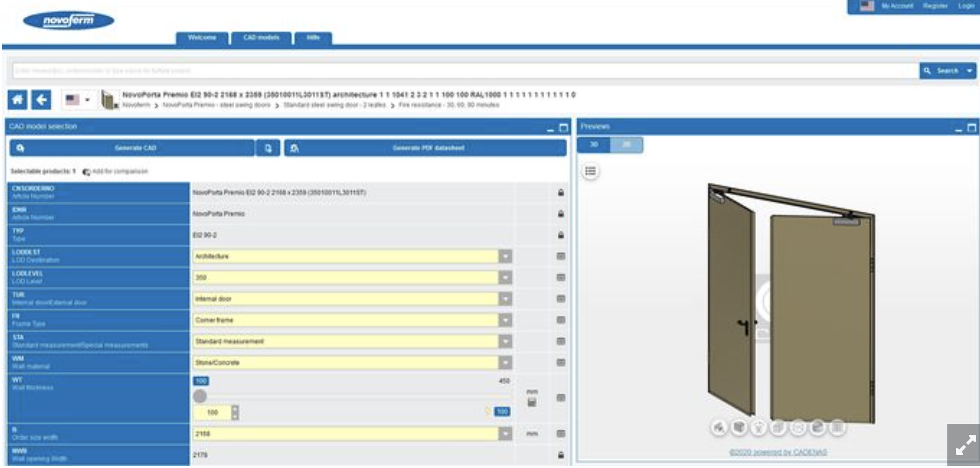Click the Search button
This screenshot has height=468, width=980.
(942, 71)
